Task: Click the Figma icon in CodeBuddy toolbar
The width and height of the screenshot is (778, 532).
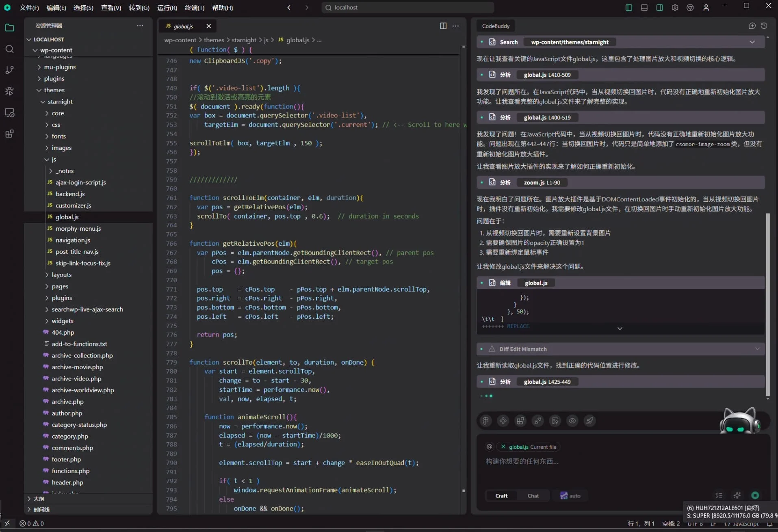Action: [485, 421]
